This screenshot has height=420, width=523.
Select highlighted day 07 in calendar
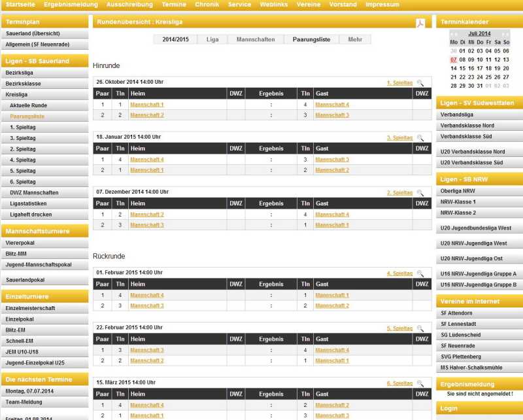tap(454, 60)
